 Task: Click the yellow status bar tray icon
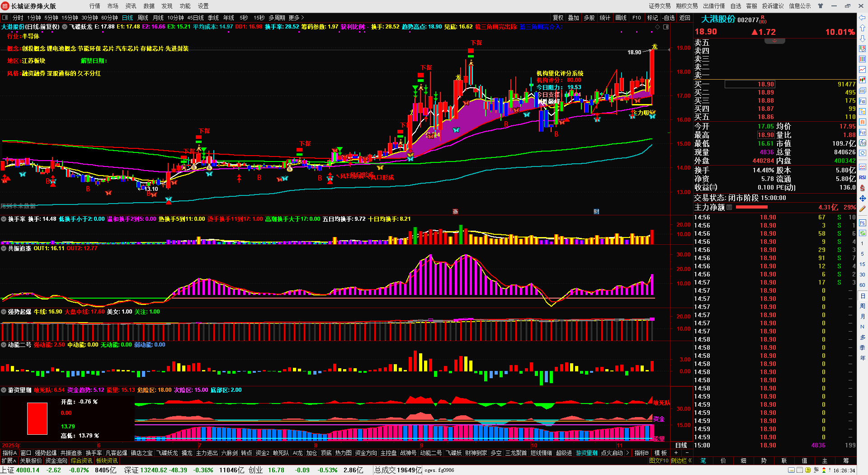pyautogui.click(x=808, y=470)
